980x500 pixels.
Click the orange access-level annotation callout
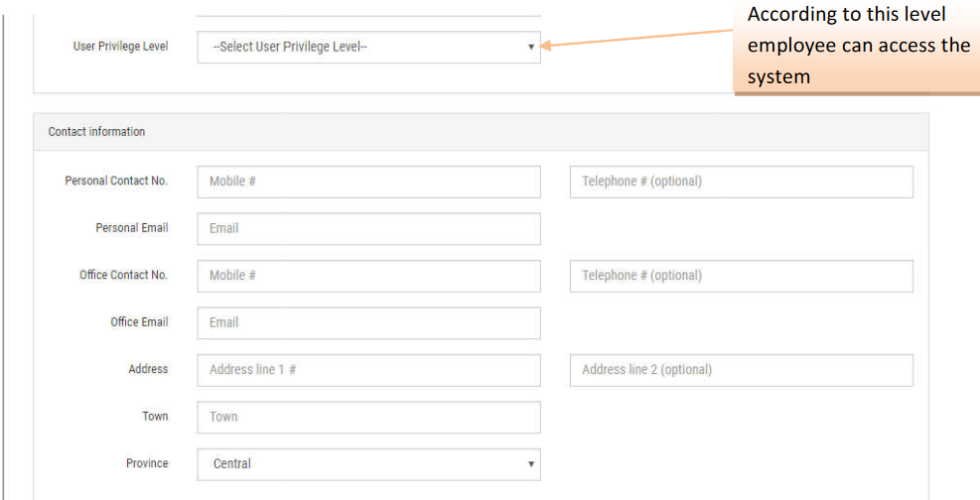pyautogui.click(x=858, y=46)
